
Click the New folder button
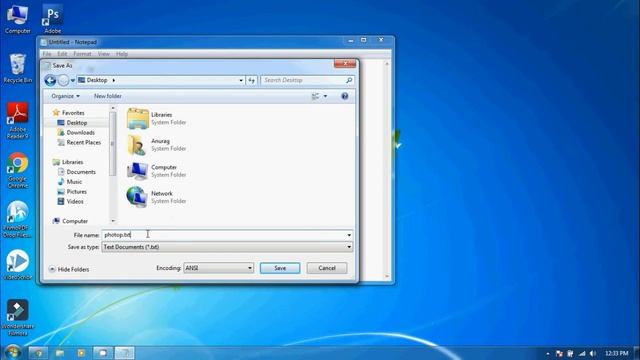click(x=108, y=96)
